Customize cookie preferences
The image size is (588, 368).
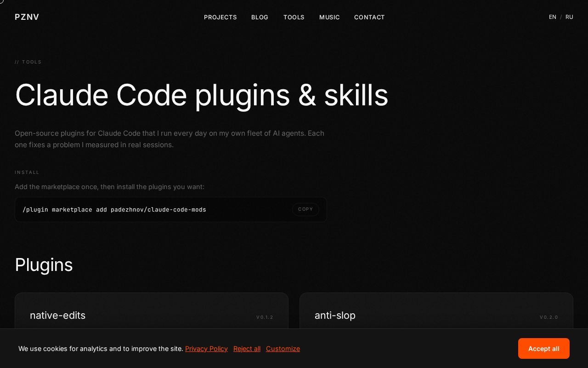point(283,349)
